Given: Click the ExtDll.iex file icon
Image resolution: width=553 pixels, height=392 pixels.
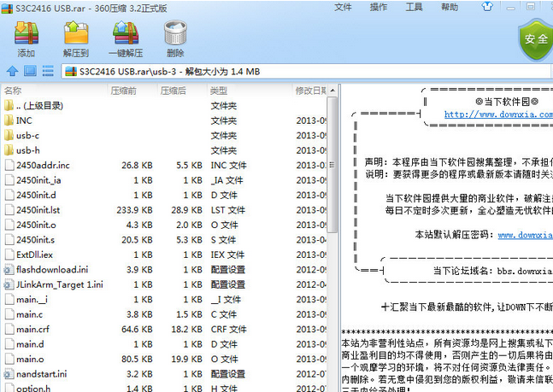Looking at the screenshot, I should [x=9, y=255].
